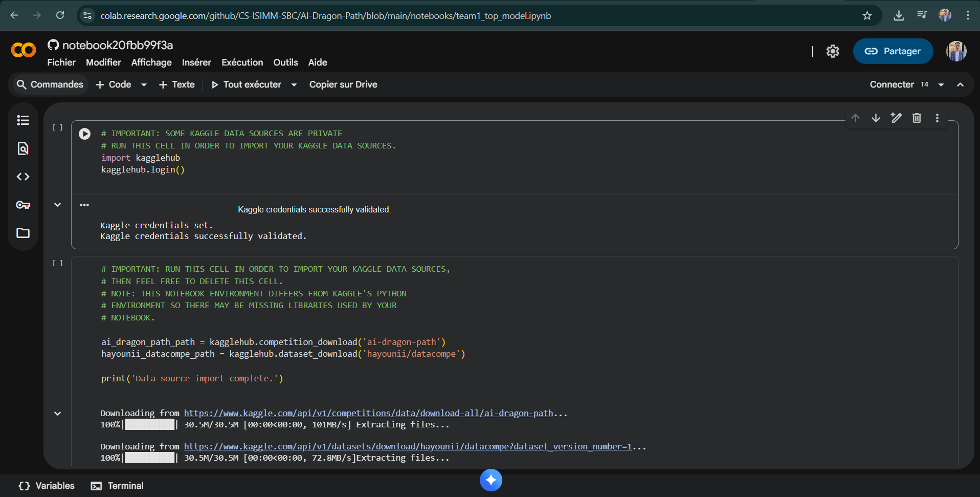Click the centered 'Kaggle credentials successfully validated.' message
Image resolution: width=980 pixels, height=497 pixels.
(x=314, y=209)
